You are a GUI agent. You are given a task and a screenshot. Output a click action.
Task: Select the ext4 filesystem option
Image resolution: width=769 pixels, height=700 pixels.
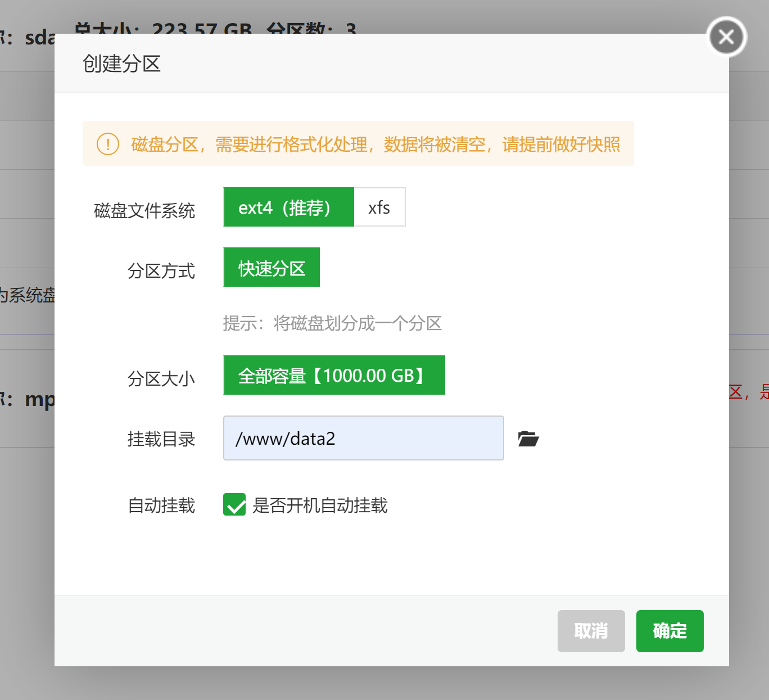289,207
